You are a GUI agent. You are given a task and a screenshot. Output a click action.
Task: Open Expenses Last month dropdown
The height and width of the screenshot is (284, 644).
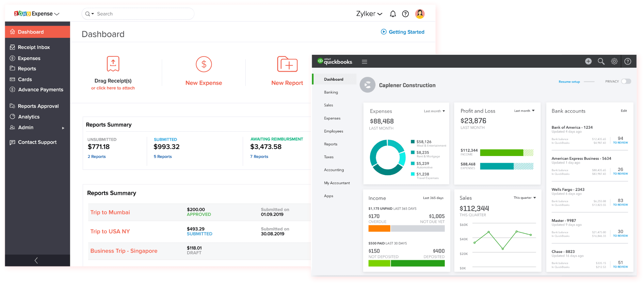click(434, 111)
